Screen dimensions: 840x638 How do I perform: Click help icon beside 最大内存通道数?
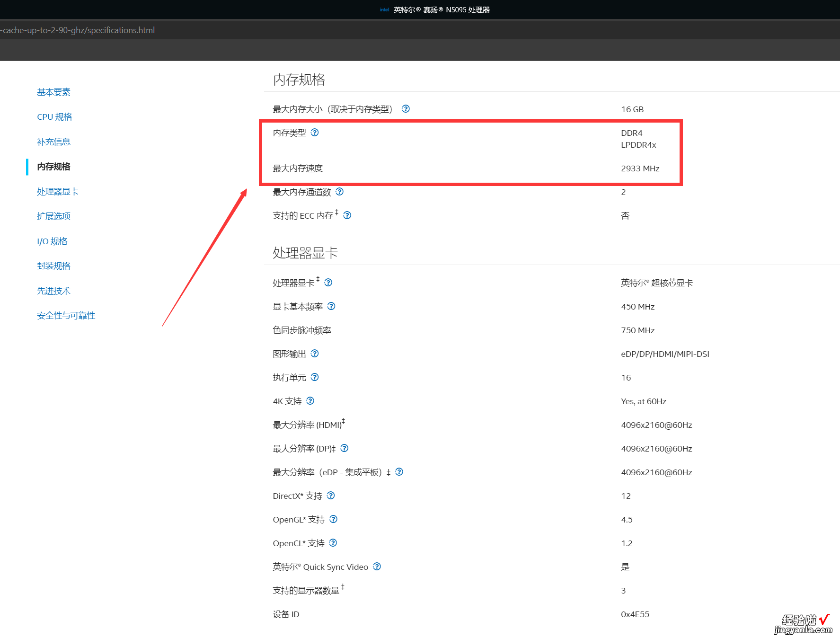(339, 192)
